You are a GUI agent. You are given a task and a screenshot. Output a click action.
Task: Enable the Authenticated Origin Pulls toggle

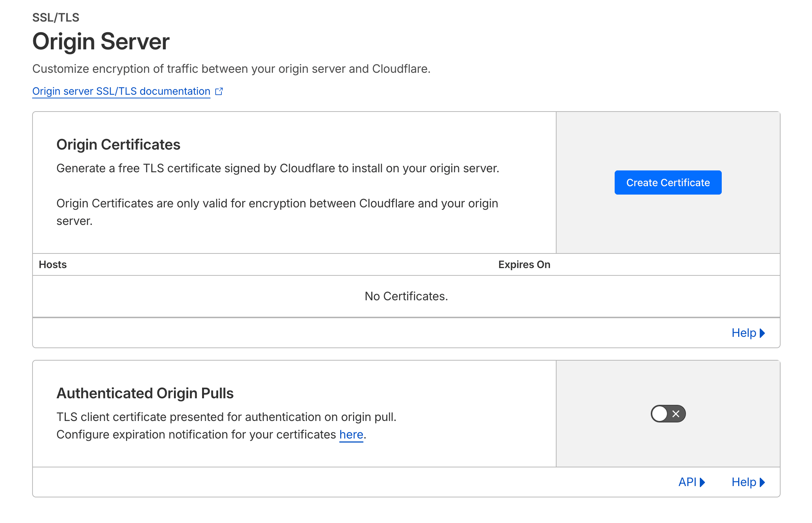click(668, 414)
